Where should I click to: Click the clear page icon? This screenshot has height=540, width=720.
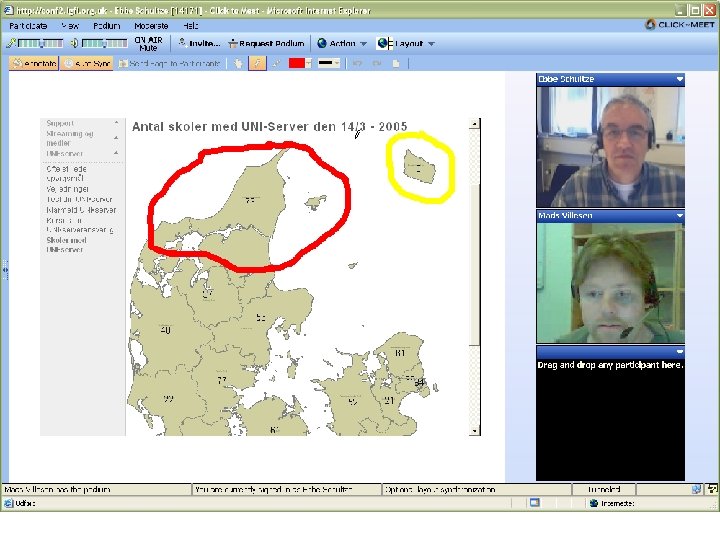(396, 63)
